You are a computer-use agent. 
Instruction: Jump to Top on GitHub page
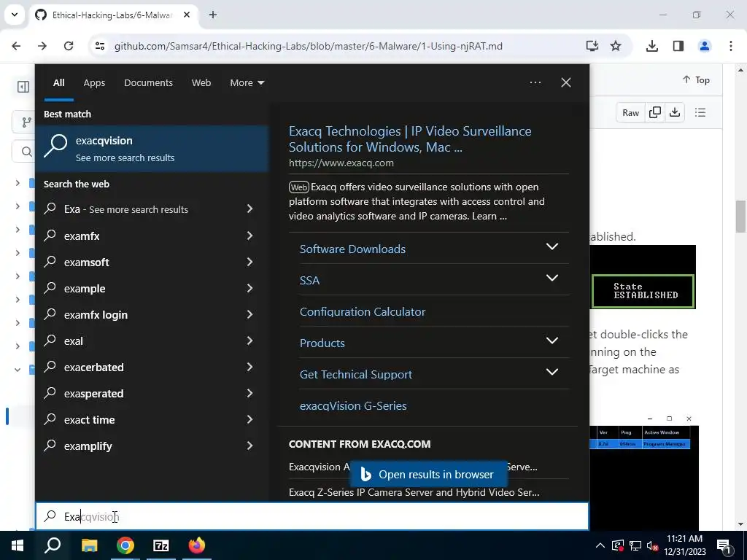click(696, 80)
